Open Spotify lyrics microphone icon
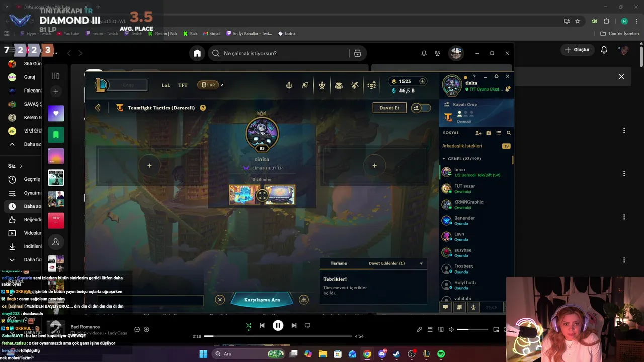 coord(419,330)
